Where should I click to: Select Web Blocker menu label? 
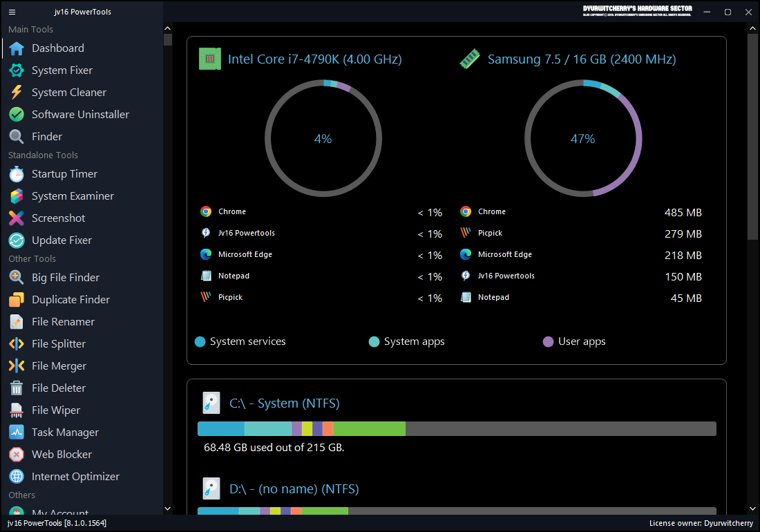pos(62,455)
